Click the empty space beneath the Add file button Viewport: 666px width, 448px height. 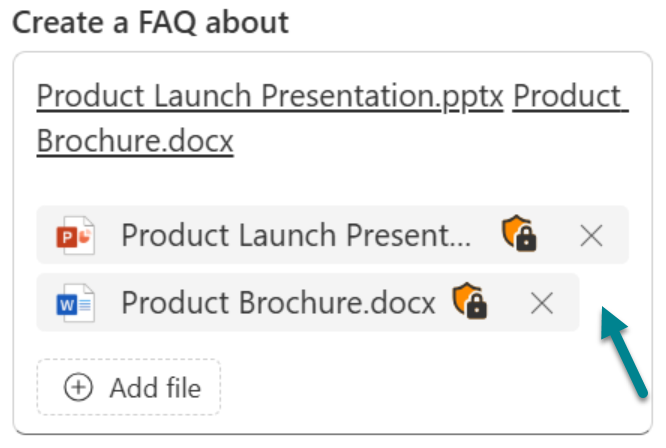click(x=130, y=424)
